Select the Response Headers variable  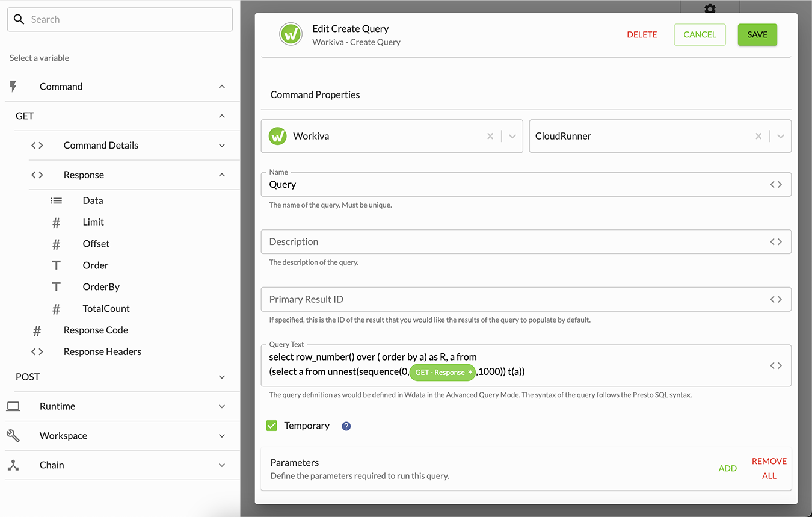point(102,352)
